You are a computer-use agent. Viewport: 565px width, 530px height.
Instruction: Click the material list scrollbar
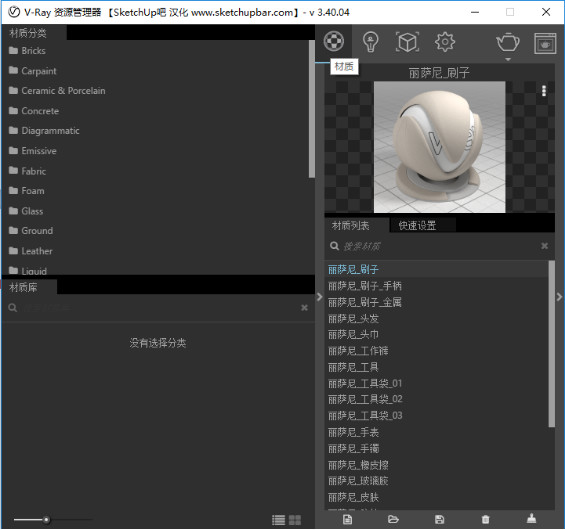pos(552,344)
